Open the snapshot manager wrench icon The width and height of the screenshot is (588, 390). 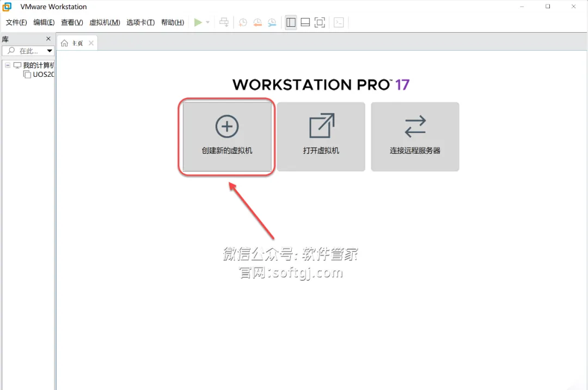[x=272, y=22]
